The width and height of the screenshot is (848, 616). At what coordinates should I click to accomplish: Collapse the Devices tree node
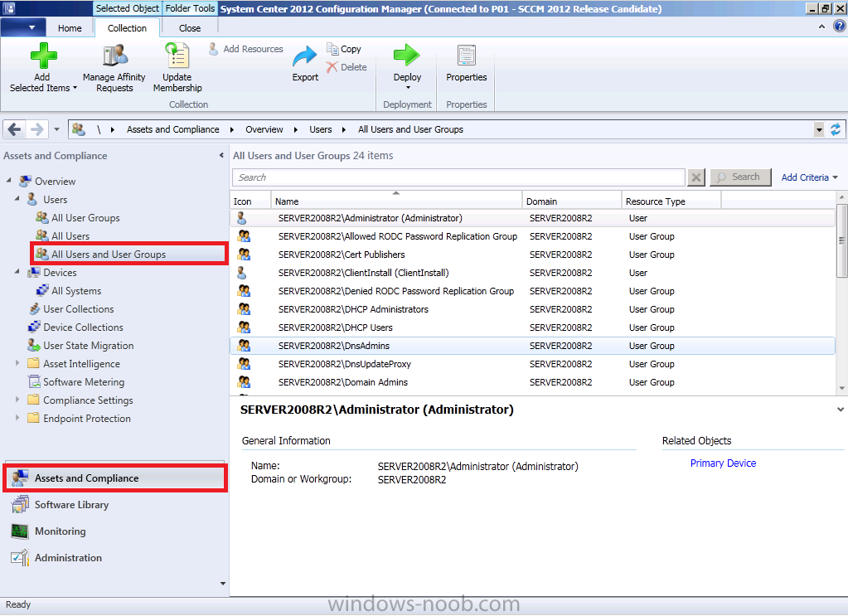(17, 271)
